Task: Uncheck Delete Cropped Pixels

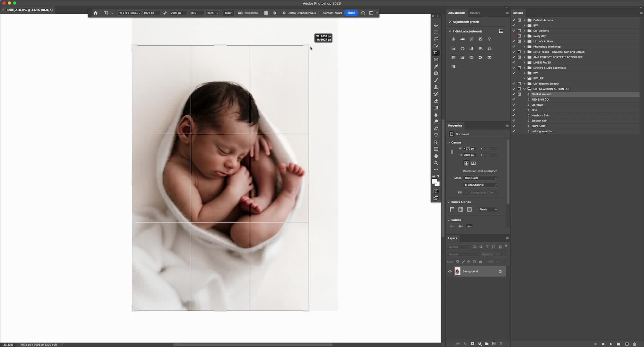Action: (x=284, y=13)
